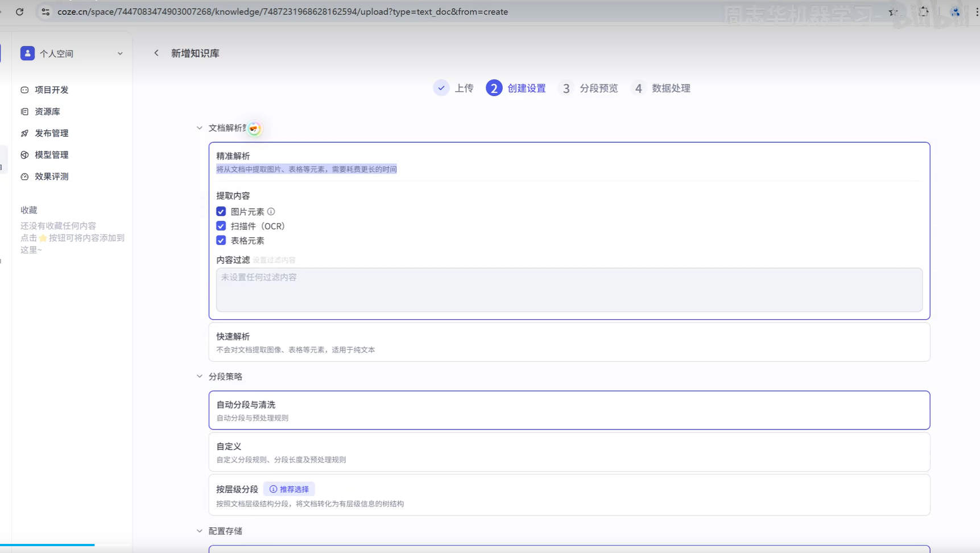980x553 pixels.
Task: Choose 按层级分段 segmentation strategy
Action: click(569, 495)
